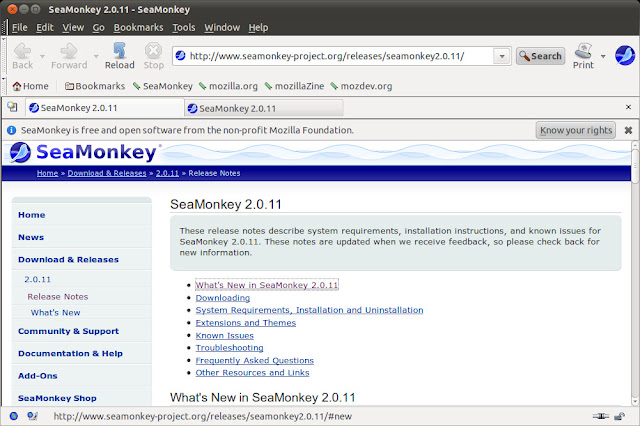Select Release Notes in the sidebar

coord(58,297)
